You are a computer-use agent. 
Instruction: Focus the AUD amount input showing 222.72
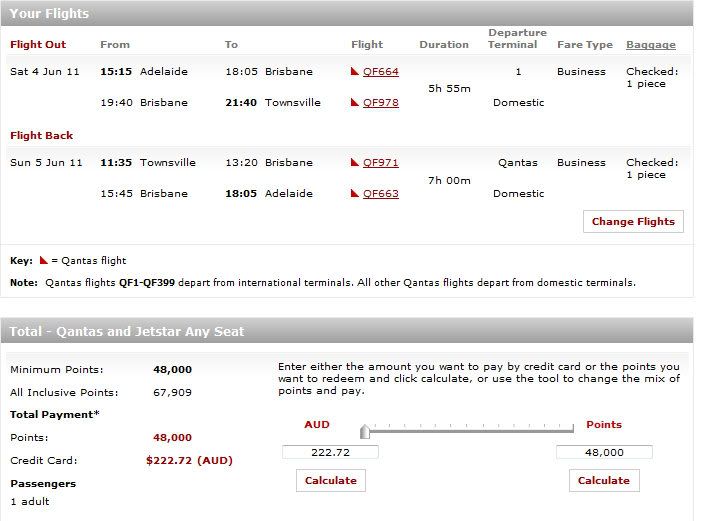331,452
